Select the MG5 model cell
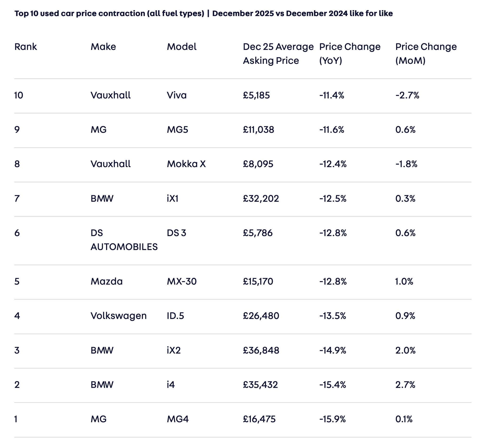The image size is (494, 448). pyautogui.click(x=177, y=129)
